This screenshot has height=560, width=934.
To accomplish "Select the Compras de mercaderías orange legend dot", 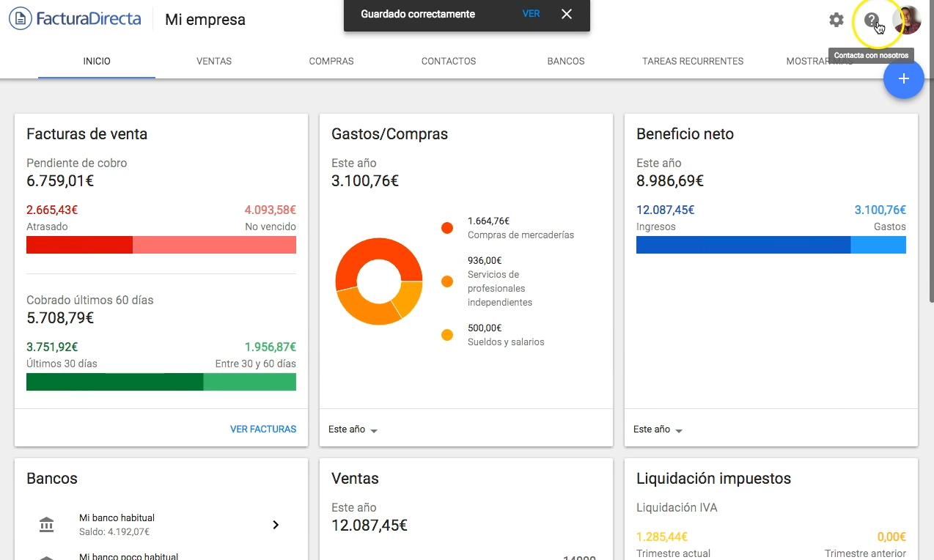I will (447, 228).
